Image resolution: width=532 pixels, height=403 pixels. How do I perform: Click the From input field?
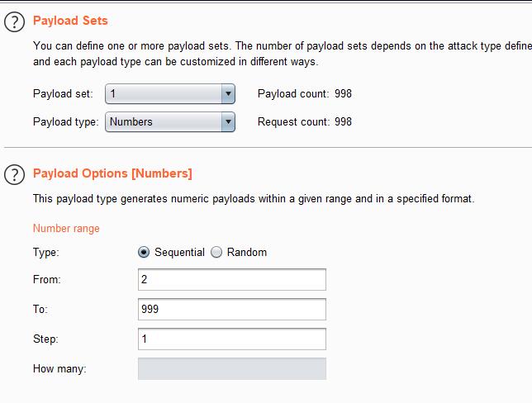click(x=232, y=280)
